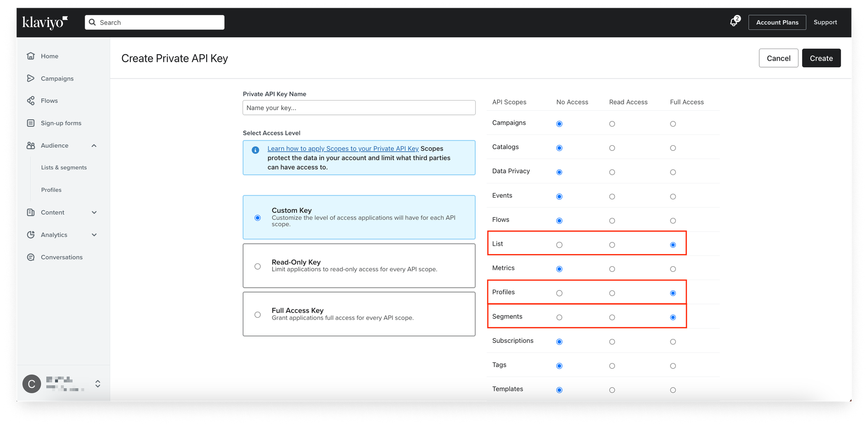Click the Campaigns paper-plane icon

31,78
